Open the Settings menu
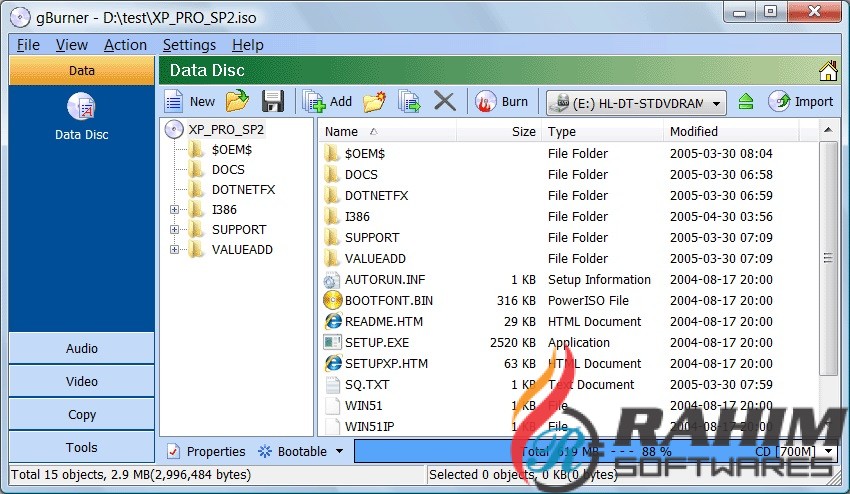 coord(189,45)
